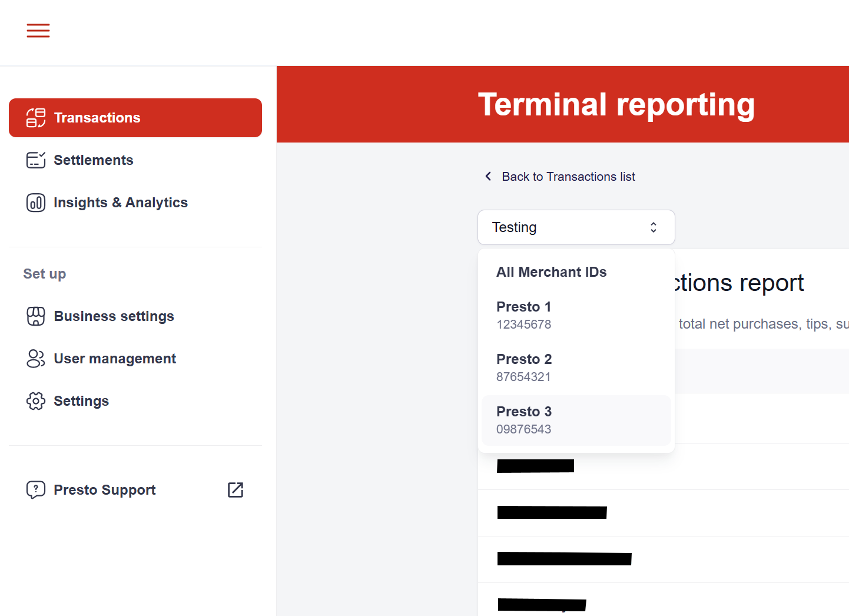Toggle the dropdown up-down arrows
Image resolution: width=849 pixels, height=616 pixels.
[x=654, y=227]
